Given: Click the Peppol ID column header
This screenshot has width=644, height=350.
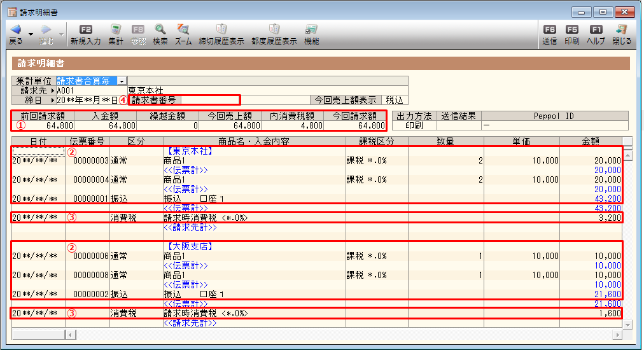Looking at the screenshot, I should (x=554, y=116).
